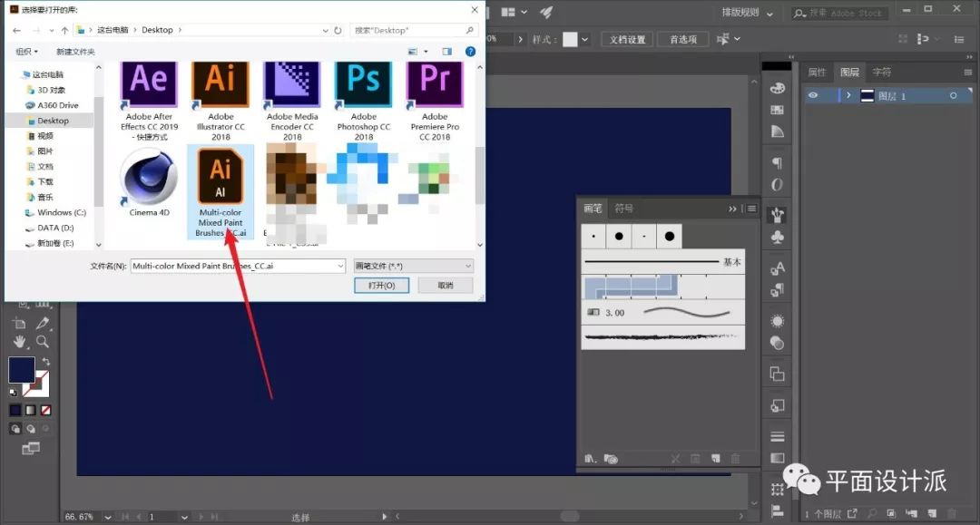Pick the Artboard tool in the left toolbar
This screenshot has width=980, height=525.
[x=19, y=323]
